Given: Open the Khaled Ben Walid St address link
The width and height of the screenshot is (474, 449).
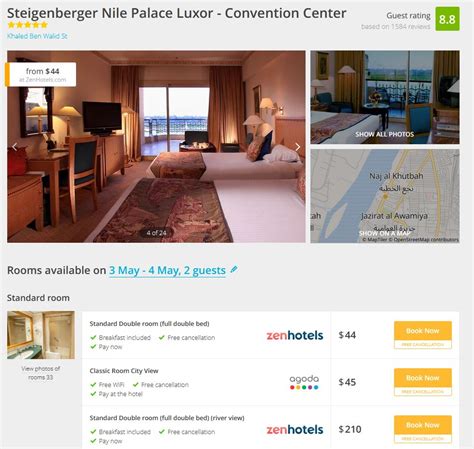Looking at the screenshot, I should tap(37, 36).
